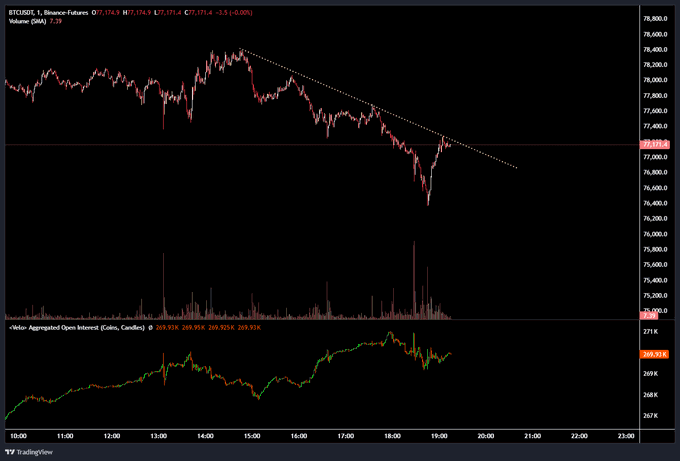This screenshot has width=680, height=461.
Task: Click the 78,000.0 price axis label
Action: point(655,80)
